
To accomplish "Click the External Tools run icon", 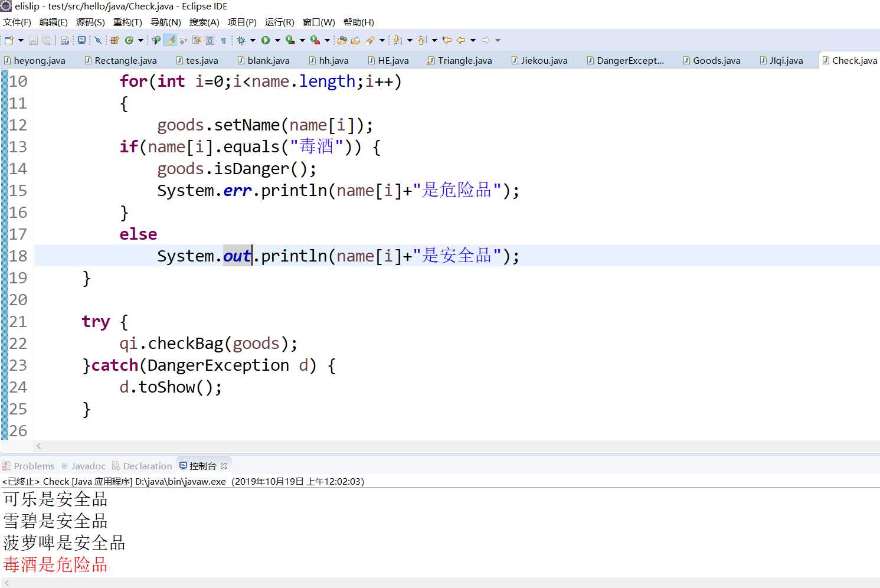I will coord(315,40).
